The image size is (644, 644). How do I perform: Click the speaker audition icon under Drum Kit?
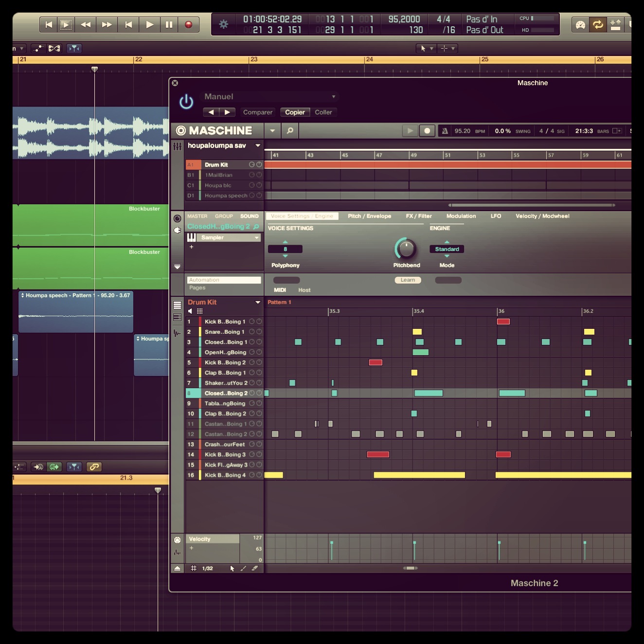coord(190,311)
